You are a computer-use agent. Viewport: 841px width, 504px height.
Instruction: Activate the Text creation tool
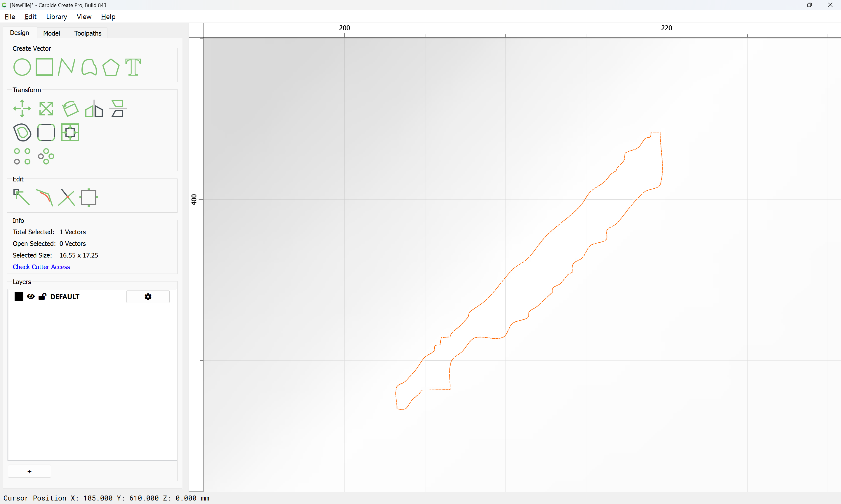click(x=133, y=67)
